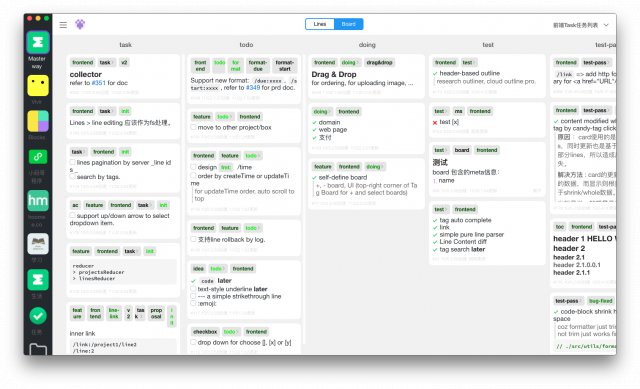This screenshot has height=389, width=640.
Task: Click the v2 tag on collector card
Action: [x=124, y=62]
